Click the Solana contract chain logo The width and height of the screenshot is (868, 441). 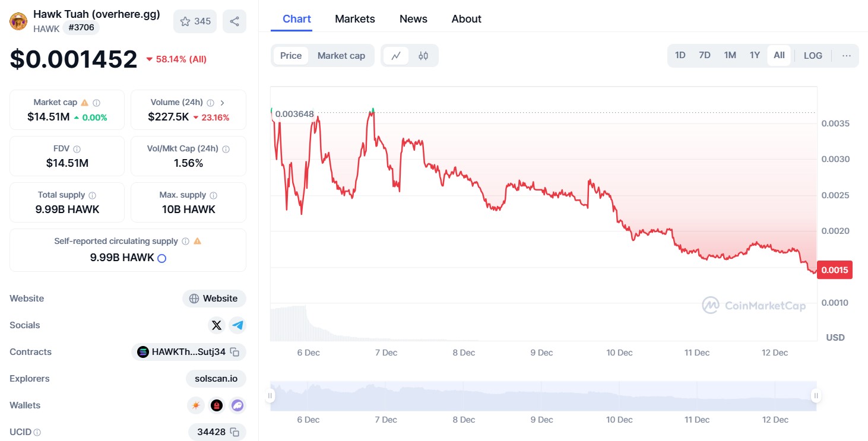click(x=143, y=352)
